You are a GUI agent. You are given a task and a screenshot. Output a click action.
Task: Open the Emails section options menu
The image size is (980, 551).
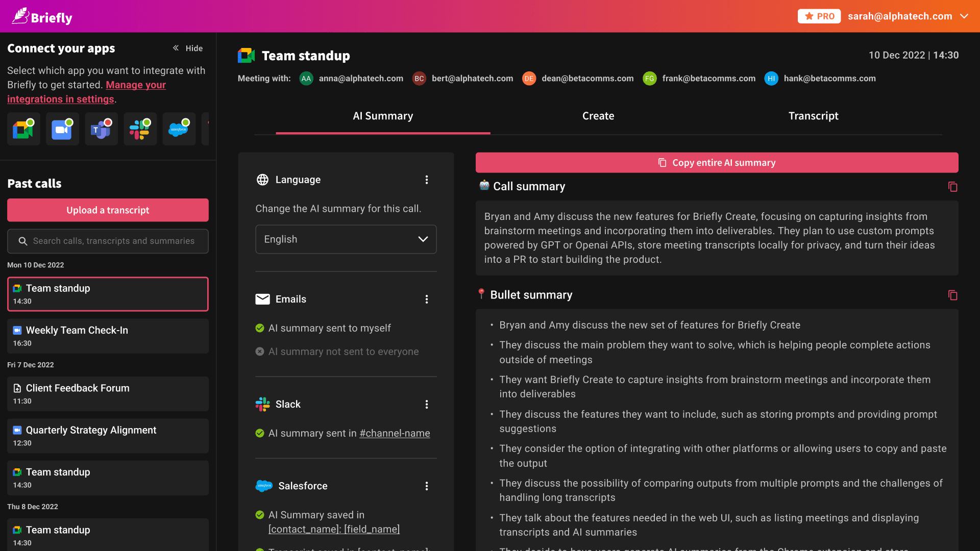point(427,299)
